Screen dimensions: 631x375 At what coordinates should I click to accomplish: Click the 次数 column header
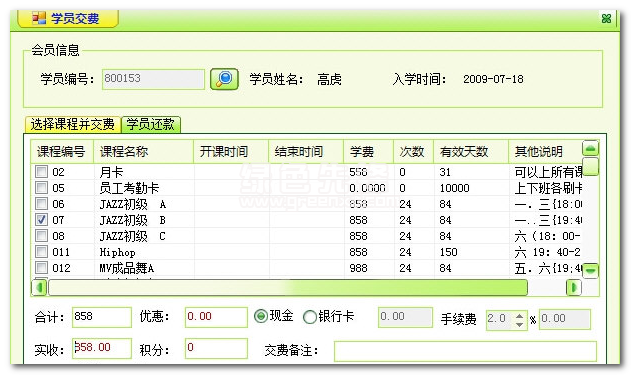pos(413,151)
